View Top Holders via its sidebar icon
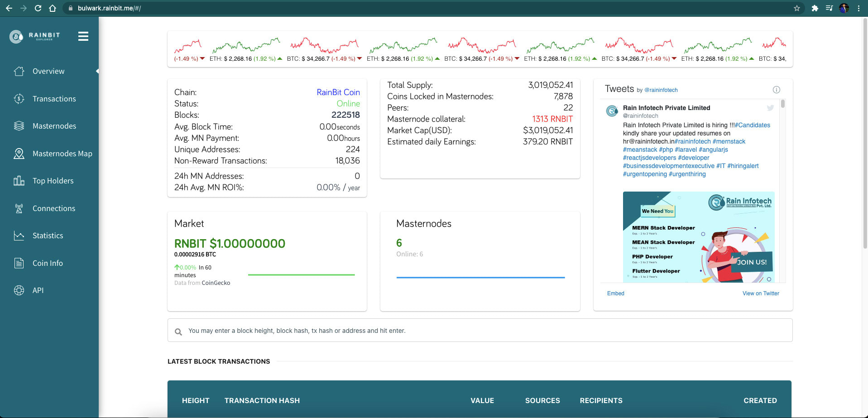The image size is (868, 418). 19,181
